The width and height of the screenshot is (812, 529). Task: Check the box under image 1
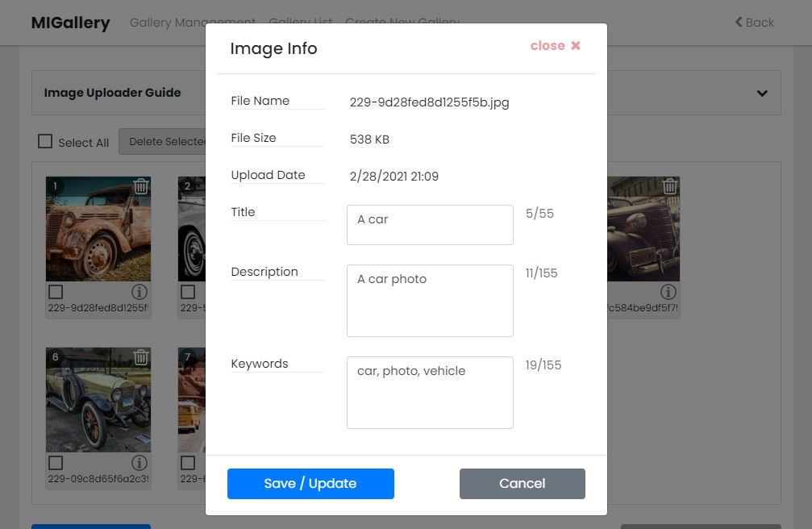(x=56, y=292)
